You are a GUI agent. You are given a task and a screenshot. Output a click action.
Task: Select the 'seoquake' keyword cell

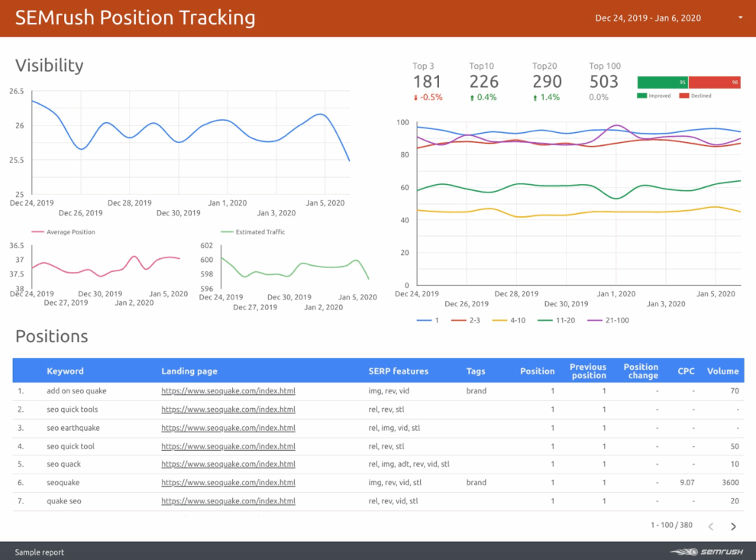63,482
